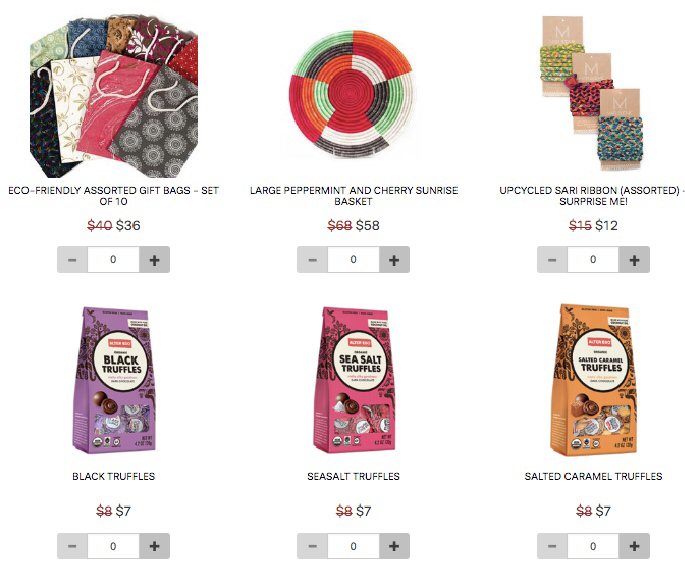Viewport: 685px width, 576px height.
Task: Open the sari ribbon product image
Action: click(x=592, y=93)
